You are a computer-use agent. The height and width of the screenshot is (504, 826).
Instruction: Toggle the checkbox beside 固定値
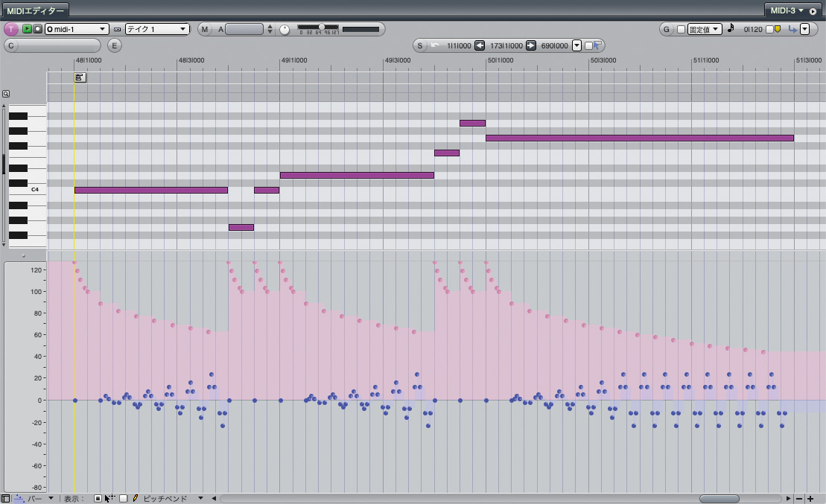point(681,30)
